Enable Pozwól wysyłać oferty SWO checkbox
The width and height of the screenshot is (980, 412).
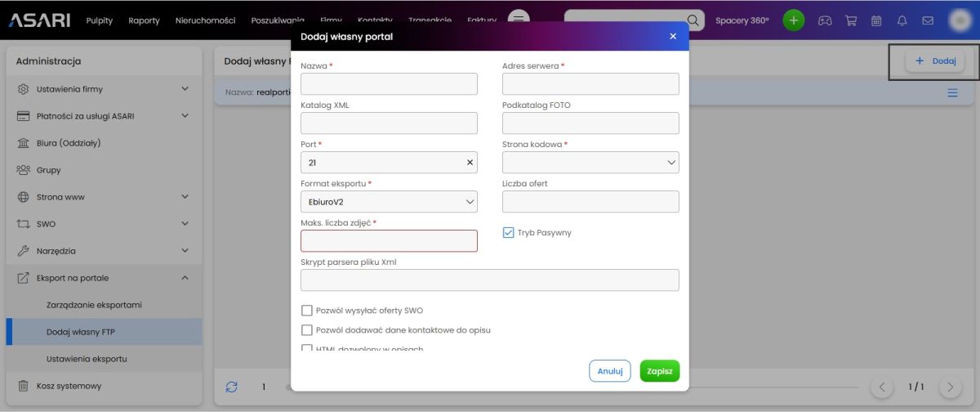tap(307, 311)
